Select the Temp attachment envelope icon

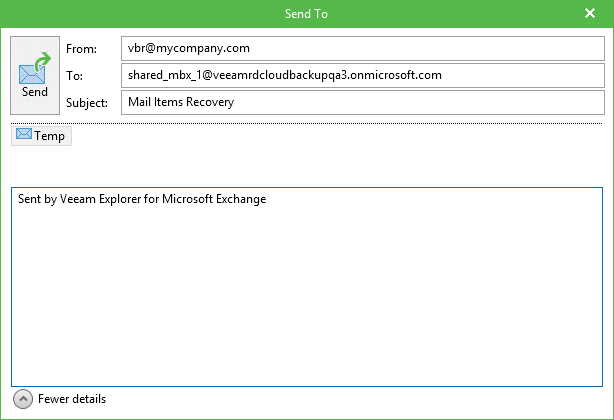(24, 134)
